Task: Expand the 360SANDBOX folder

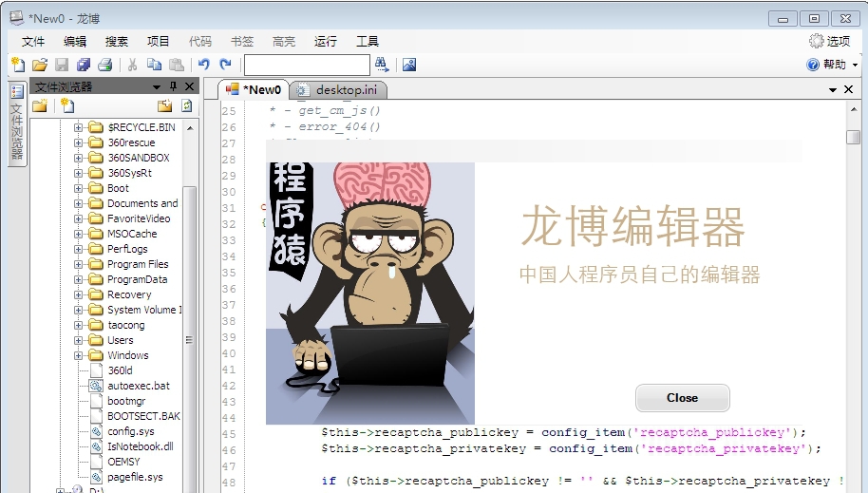Action: coord(78,158)
